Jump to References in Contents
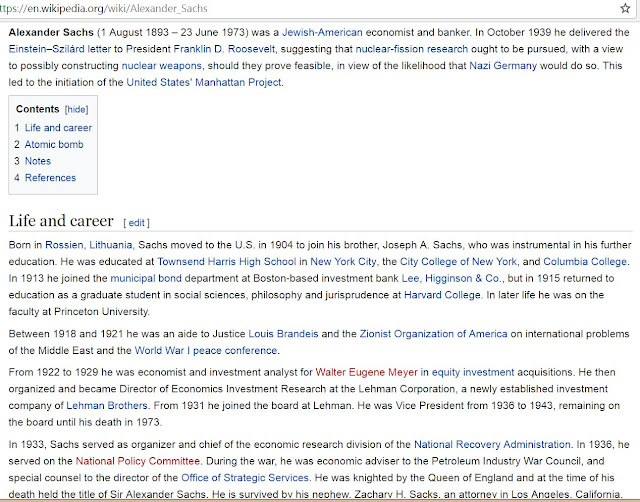This screenshot has height=502, width=640. coord(51,178)
